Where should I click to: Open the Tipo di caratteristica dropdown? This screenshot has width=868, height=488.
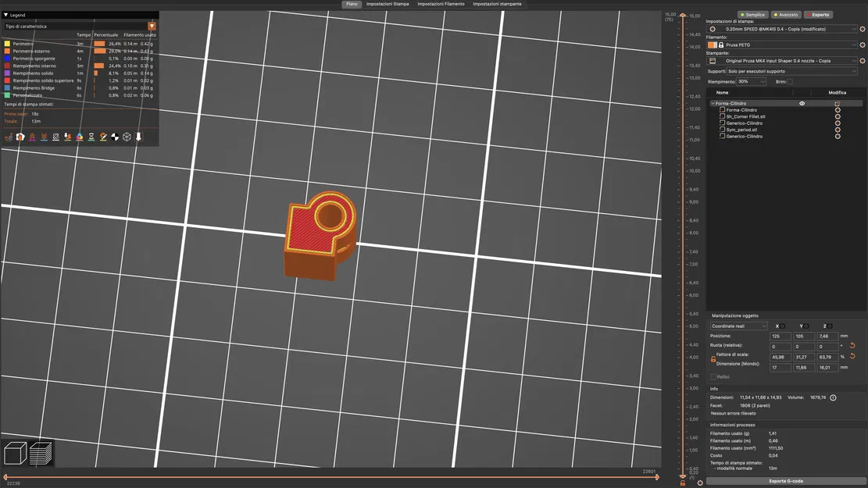click(x=152, y=26)
